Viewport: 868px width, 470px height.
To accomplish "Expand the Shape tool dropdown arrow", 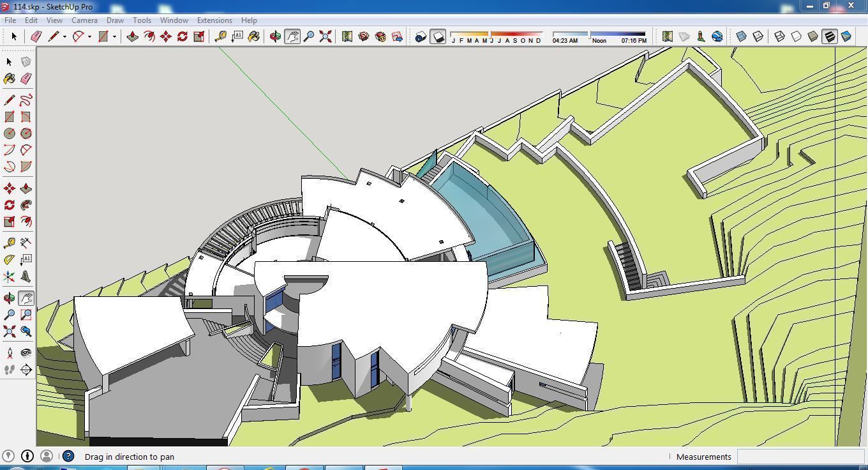I will click(114, 36).
